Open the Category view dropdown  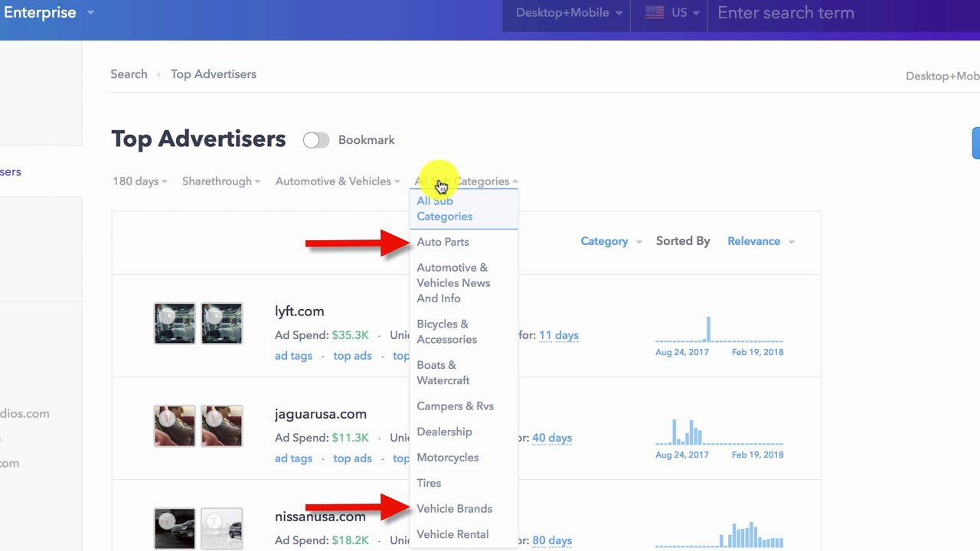coord(611,241)
